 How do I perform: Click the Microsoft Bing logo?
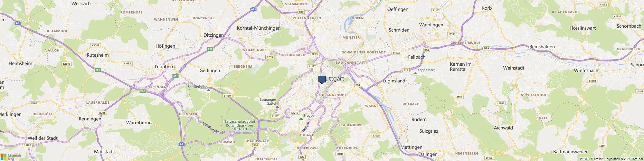pyautogui.click(x=11, y=157)
